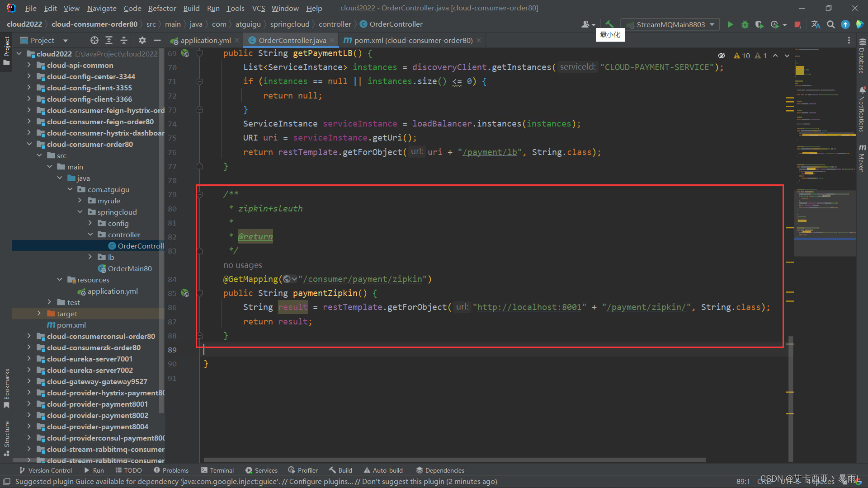This screenshot has height=488, width=868.
Task: Click the user account icon
Action: click(588, 24)
